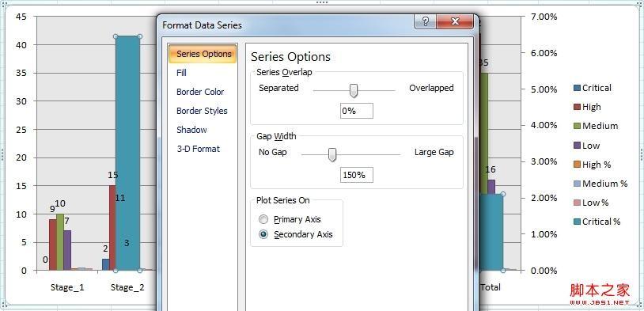Click the Series Overlap percentage field
The image size is (644, 311).
(x=357, y=111)
